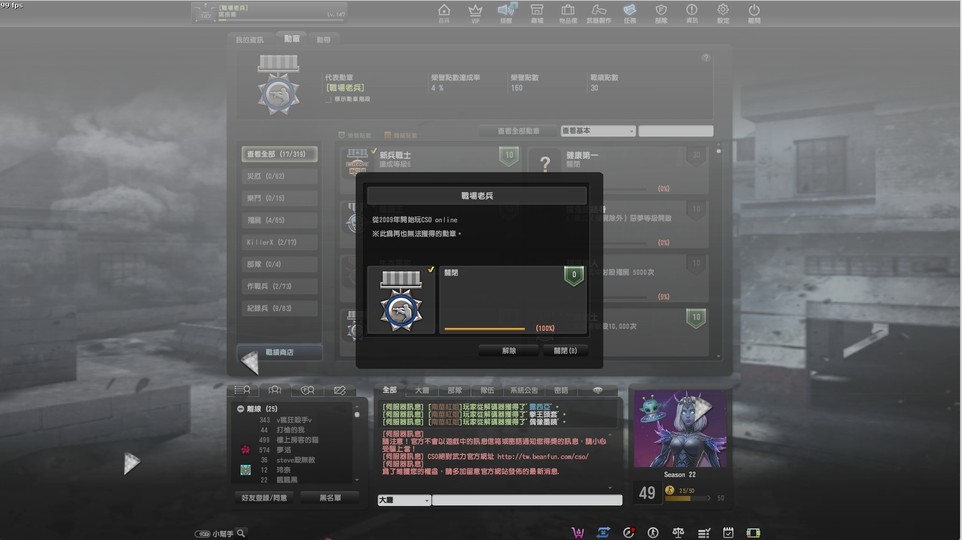Open the 大廳 chat channel dropdown
Image resolution: width=962 pixels, height=540 pixels.
point(404,500)
